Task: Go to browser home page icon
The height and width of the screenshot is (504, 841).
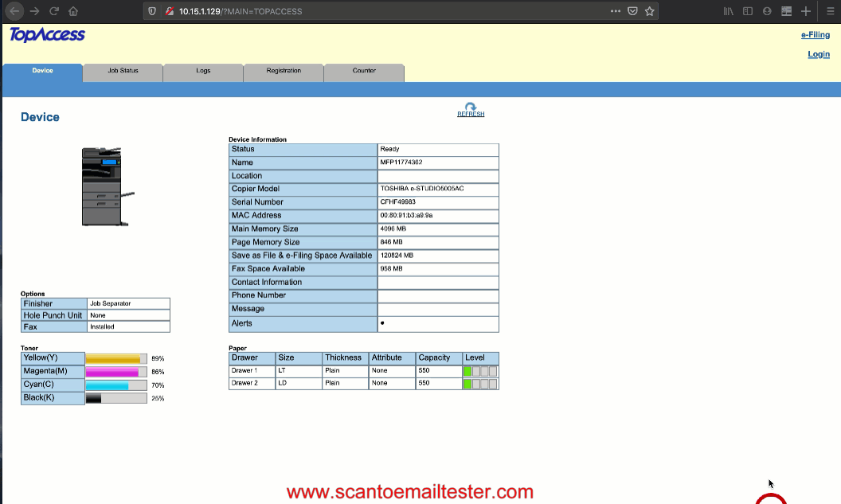Action: [x=73, y=11]
